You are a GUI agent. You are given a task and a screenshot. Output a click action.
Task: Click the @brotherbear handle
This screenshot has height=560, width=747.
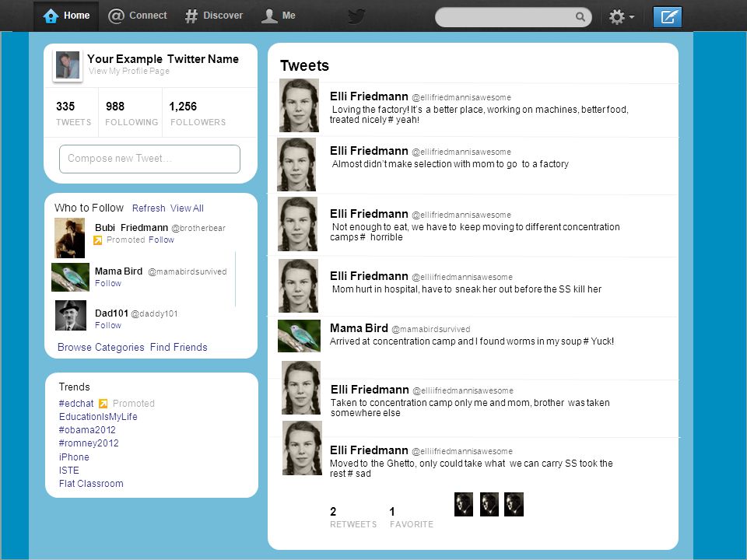[198, 228]
